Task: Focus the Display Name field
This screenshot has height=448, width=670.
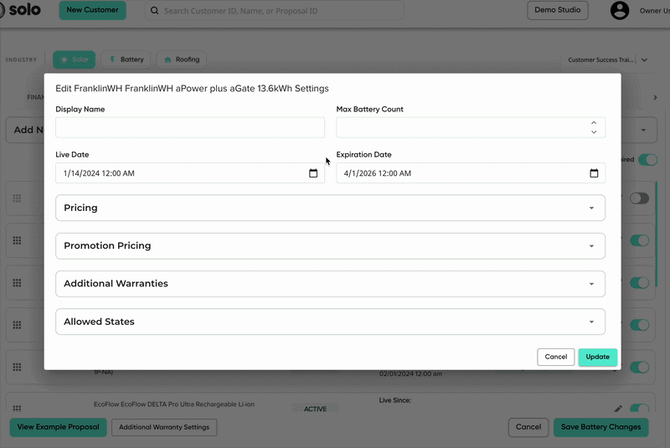Action: point(190,127)
